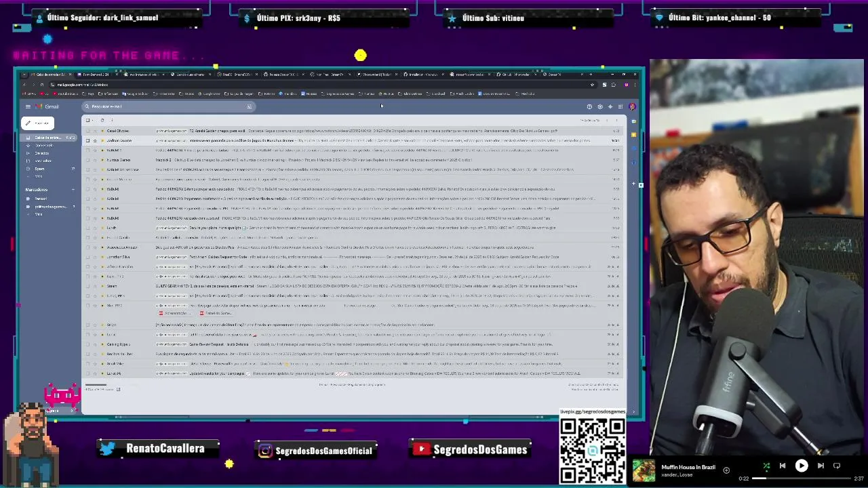Viewport: 868px width, 488px height.
Task: Click the compose (Escrever) button
Action: [x=38, y=123]
